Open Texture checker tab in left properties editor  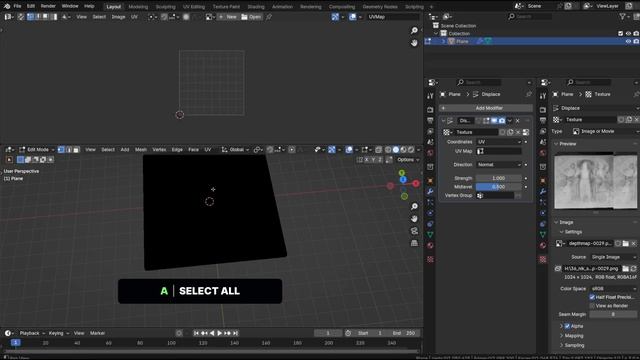[x=430, y=259]
